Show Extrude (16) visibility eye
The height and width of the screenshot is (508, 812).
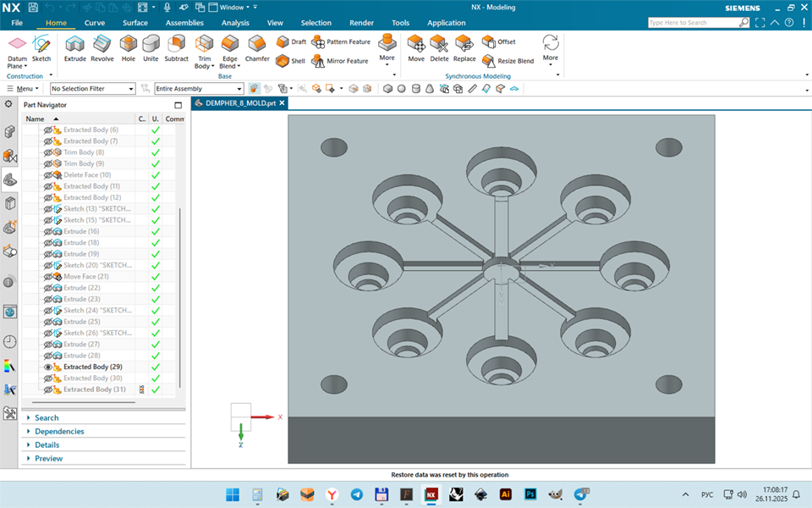click(x=48, y=232)
